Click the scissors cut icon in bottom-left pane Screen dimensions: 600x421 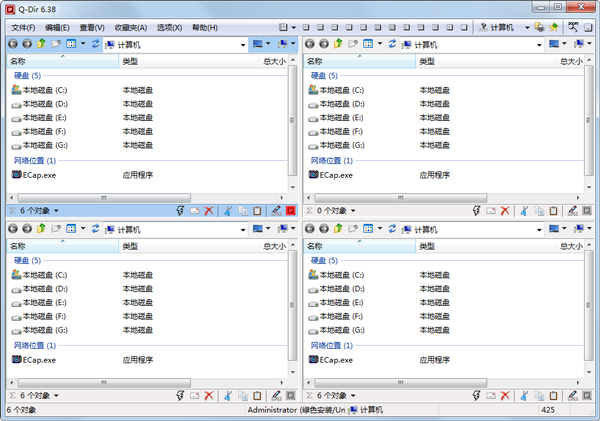pos(228,395)
